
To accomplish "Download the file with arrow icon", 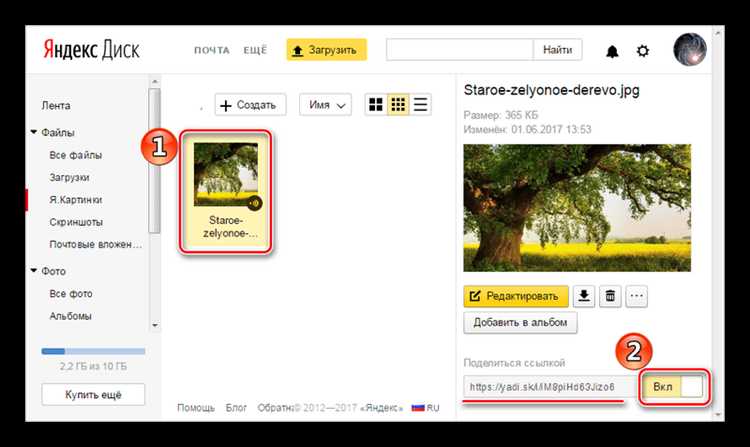I will pyautogui.click(x=584, y=296).
